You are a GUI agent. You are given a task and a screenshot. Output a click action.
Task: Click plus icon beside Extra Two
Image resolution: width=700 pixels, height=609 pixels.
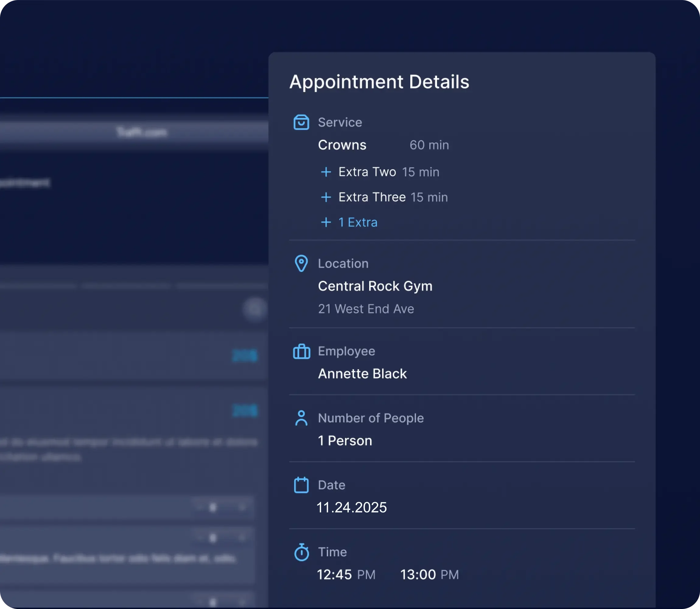(326, 172)
